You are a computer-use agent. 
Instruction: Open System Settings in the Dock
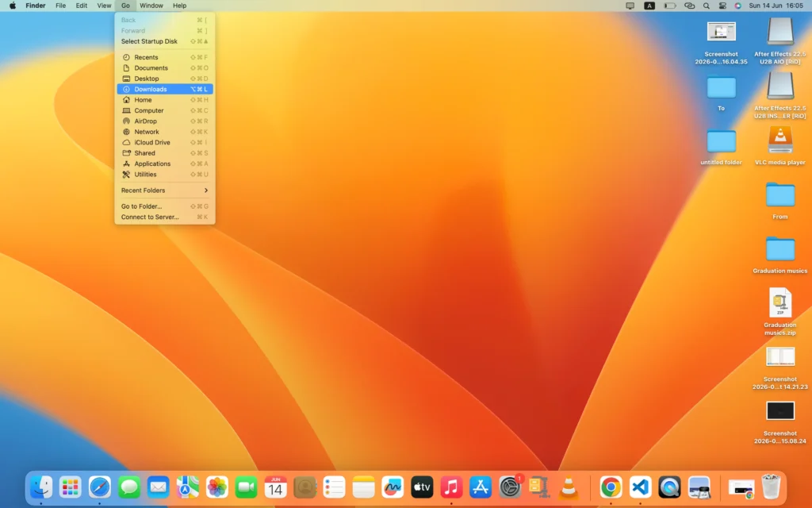pyautogui.click(x=510, y=487)
